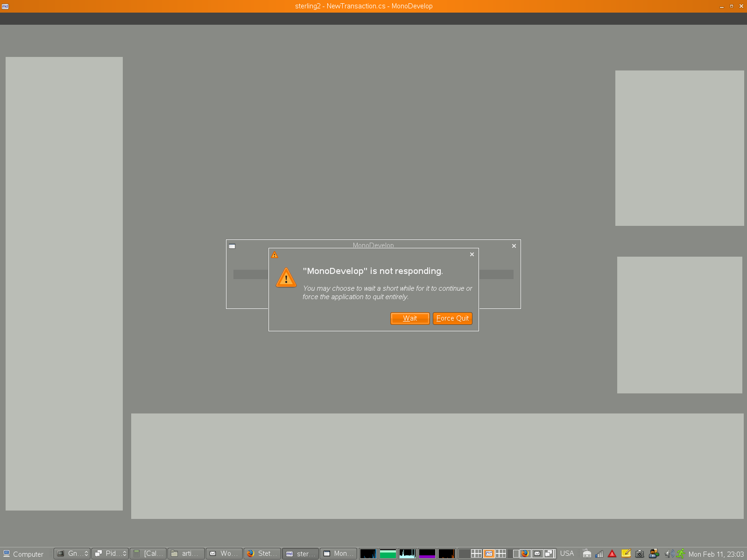The image size is (747, 560).
Task: Click the USA keyboard layout indicator
Action: [567, 553]
